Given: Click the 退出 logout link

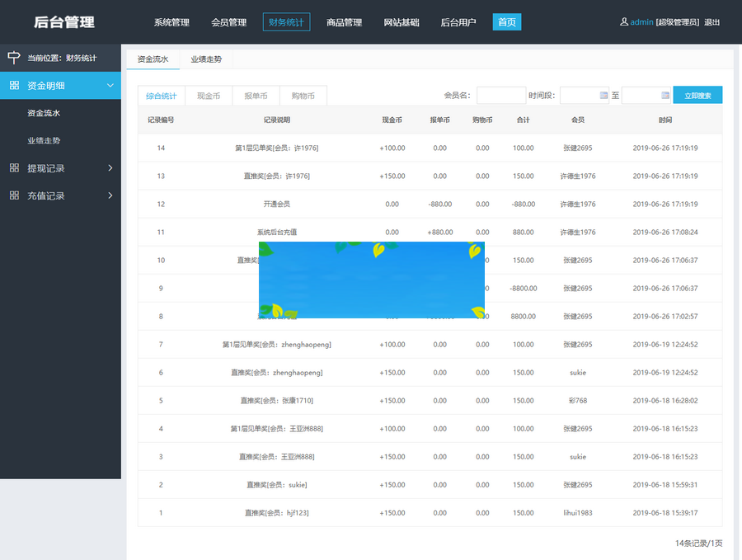Looking at the screenshot, I should (711, 22).
